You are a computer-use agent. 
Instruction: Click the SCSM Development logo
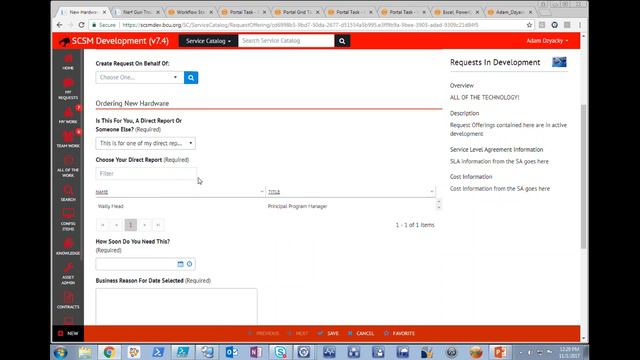click(x=113, y=41)
